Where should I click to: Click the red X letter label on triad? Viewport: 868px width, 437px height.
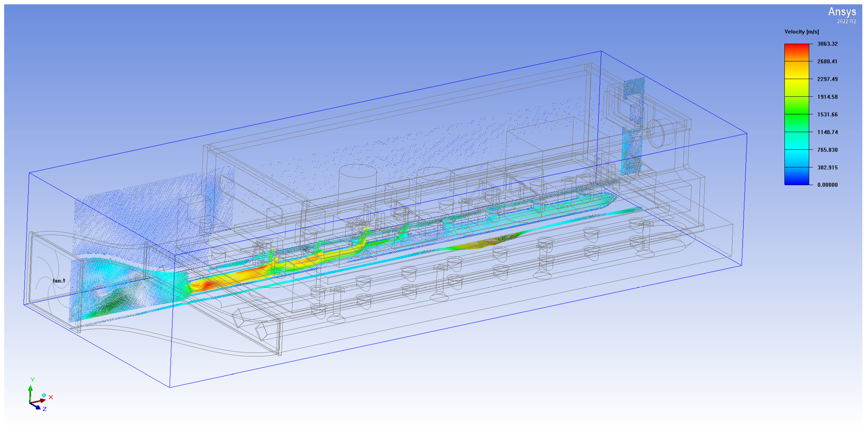[51, 397]
